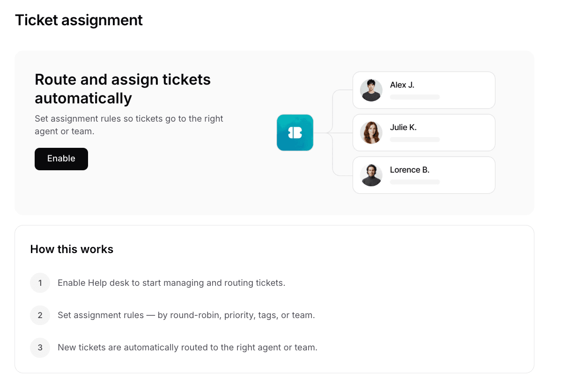Click step number 2 circle
This screenshot has height=392, width=562.
click(40, 315)
